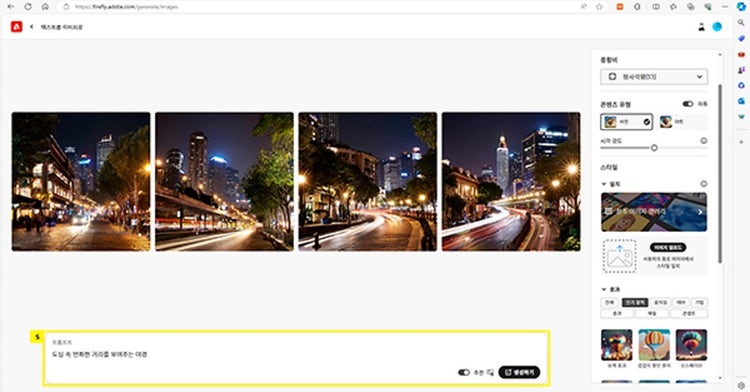Select the striped balloon paper-style effect thumbnail
This screenshot has width=750, height=392.
pyautogui.click(x=654, y=345)
